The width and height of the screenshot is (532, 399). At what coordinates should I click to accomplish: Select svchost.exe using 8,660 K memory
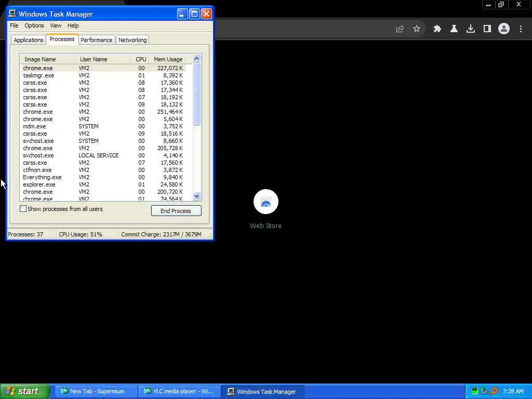(x=103, y=141)
